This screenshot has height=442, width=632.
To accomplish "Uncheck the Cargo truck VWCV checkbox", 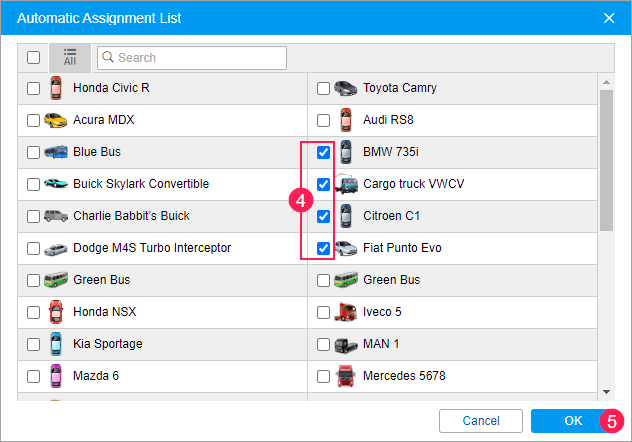I will click(x=323, y=184).
